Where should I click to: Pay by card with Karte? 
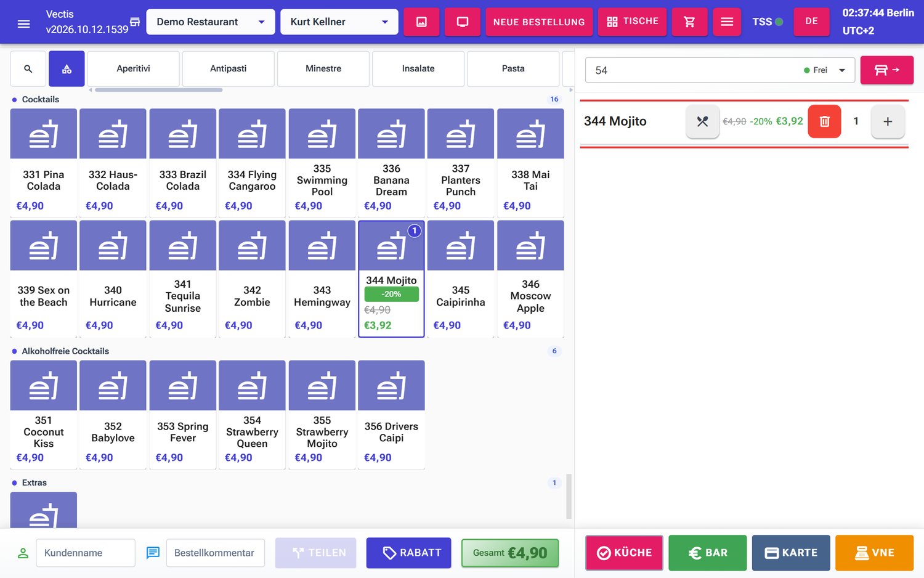(x=791, y=553)
